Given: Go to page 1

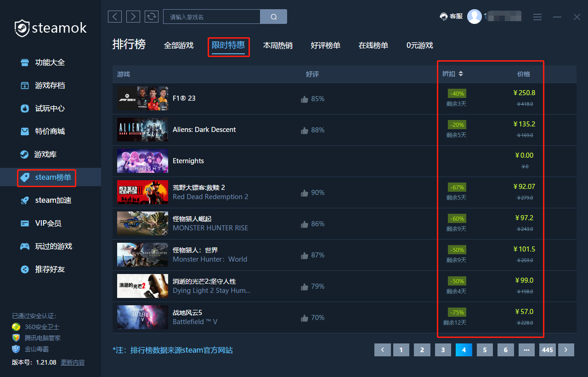Looking at the screenshot, I should point(401,350).
